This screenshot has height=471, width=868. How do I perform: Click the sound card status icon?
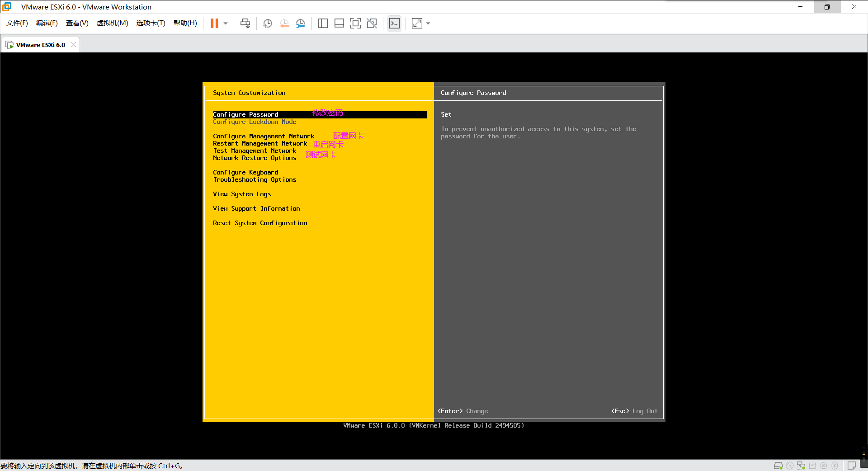click(x=824, y=466)
